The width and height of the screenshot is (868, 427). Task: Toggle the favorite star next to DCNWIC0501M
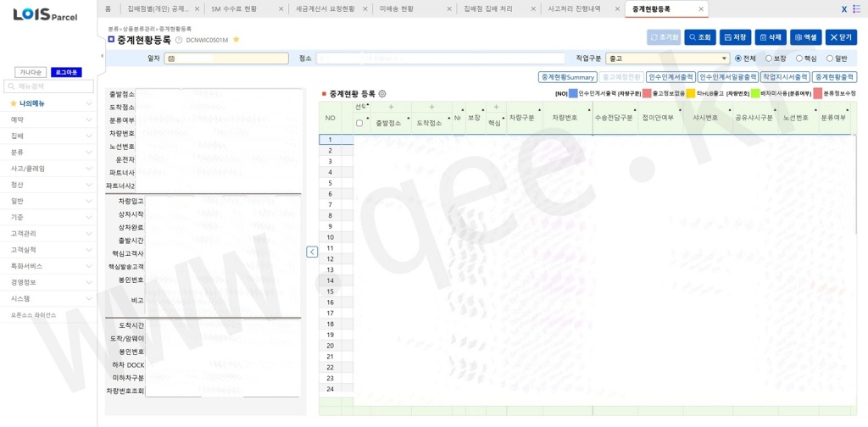pos(236,40)
